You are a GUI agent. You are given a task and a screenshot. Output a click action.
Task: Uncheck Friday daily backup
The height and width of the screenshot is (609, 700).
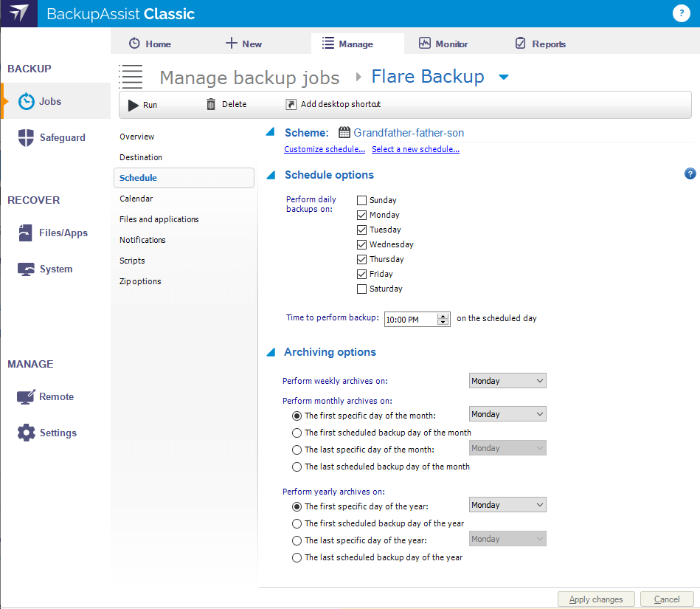[361, 274]
